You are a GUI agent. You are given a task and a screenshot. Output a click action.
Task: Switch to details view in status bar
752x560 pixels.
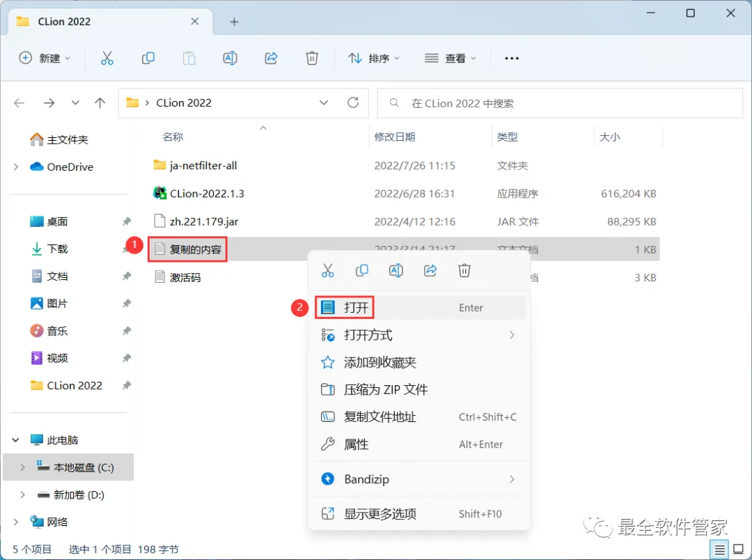719,550
